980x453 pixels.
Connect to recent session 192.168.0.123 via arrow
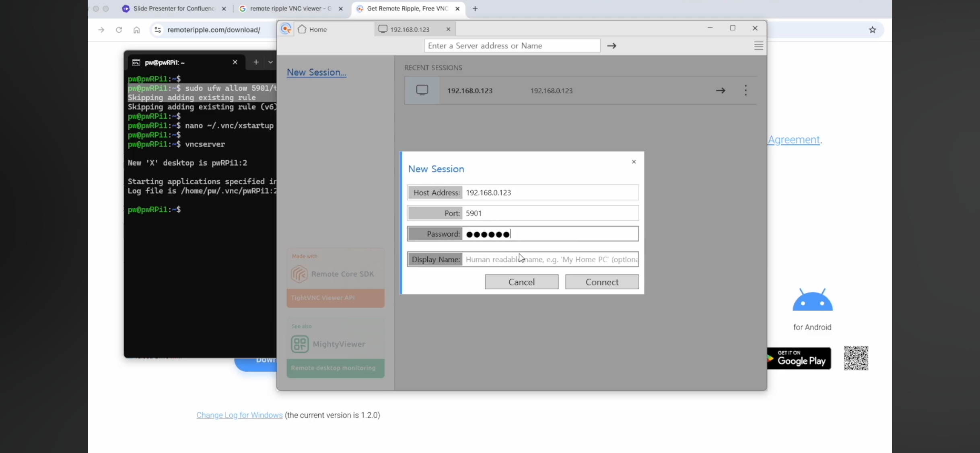(720, 91)
